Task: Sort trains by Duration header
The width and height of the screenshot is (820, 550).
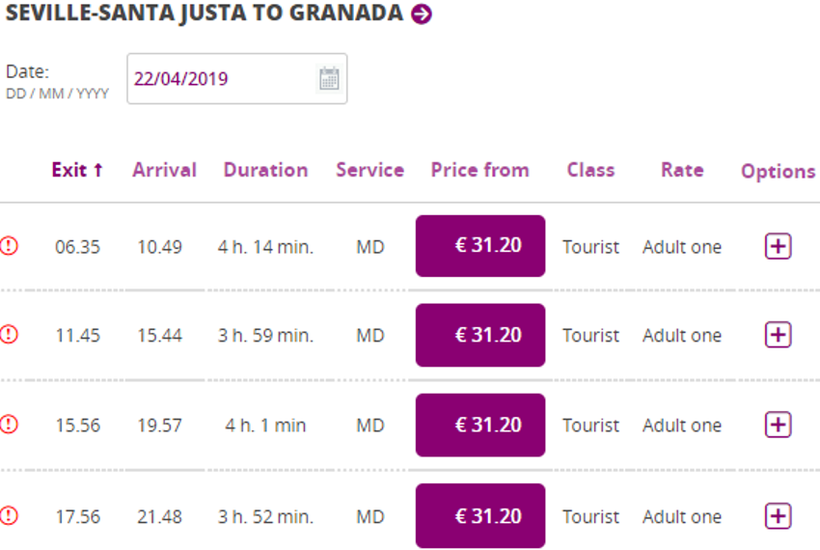Action: (265, 170)
